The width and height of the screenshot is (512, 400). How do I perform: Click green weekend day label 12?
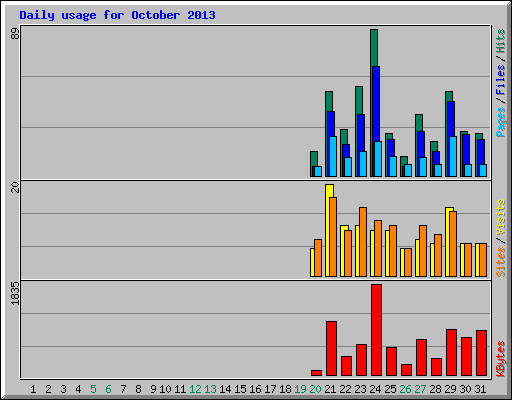coord(195,389)
